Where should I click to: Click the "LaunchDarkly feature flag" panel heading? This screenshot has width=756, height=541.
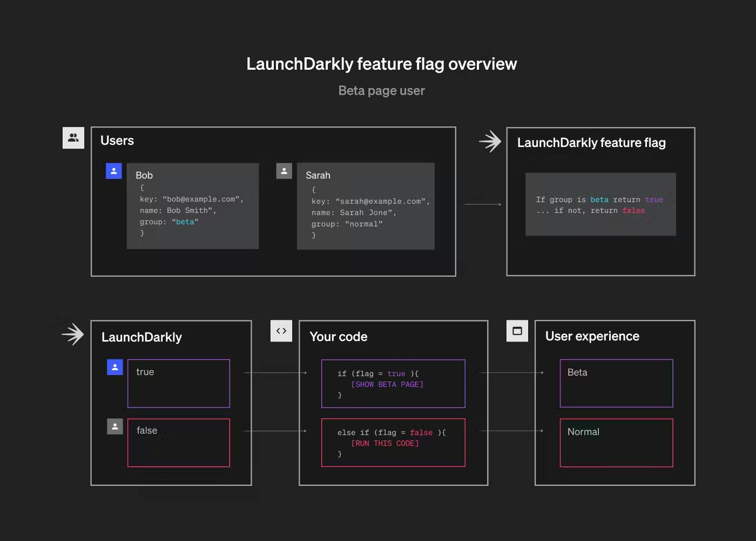pos(591,143)
